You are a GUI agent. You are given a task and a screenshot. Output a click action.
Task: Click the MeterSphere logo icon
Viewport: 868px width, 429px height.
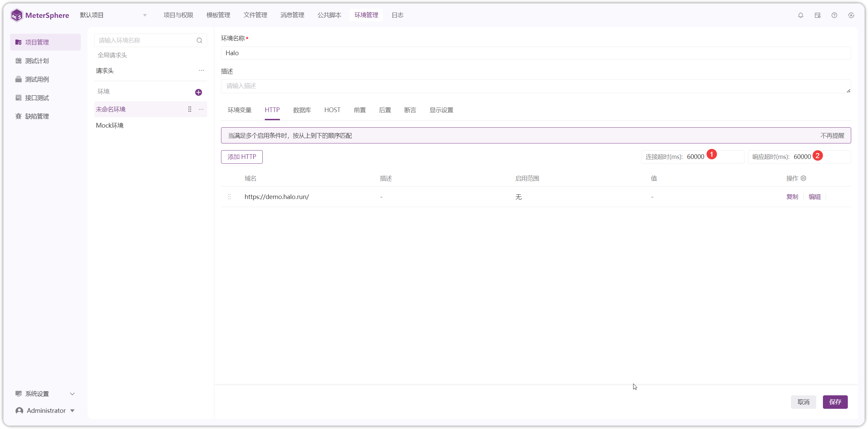coord(16,15)
